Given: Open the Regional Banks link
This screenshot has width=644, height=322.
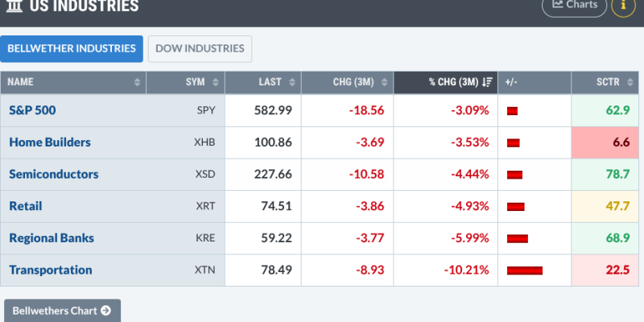Looking at the screenshot, I should point(52,237).
